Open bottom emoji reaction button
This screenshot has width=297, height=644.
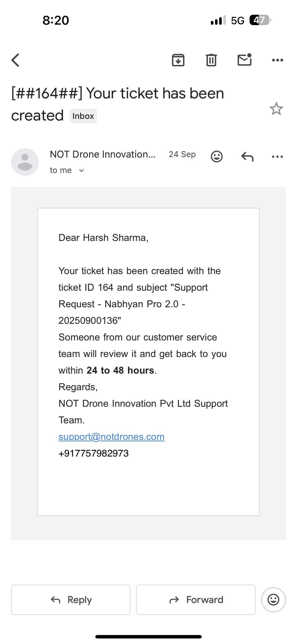273,600
